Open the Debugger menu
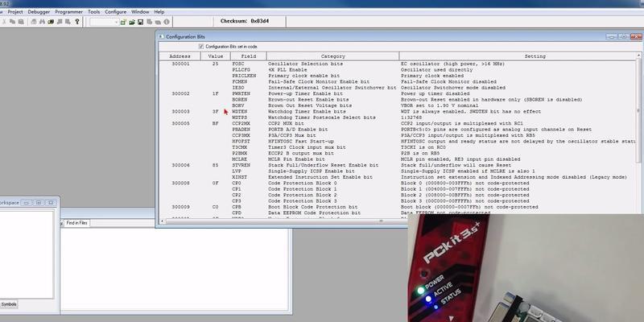Image resolution: width=644 pixels, height=322 pixels. click(39, 12)
